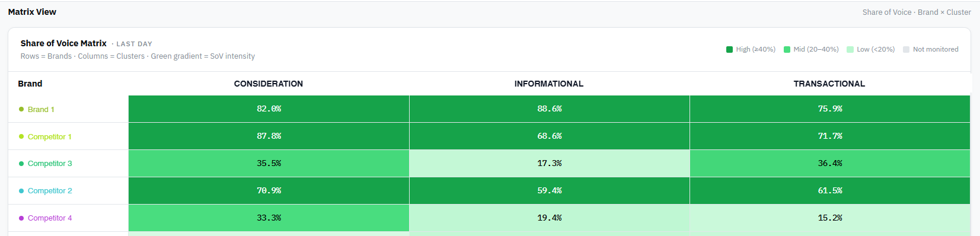
Task: Select the 68.6% cell for Competitor 1
Action: (550, 136)
